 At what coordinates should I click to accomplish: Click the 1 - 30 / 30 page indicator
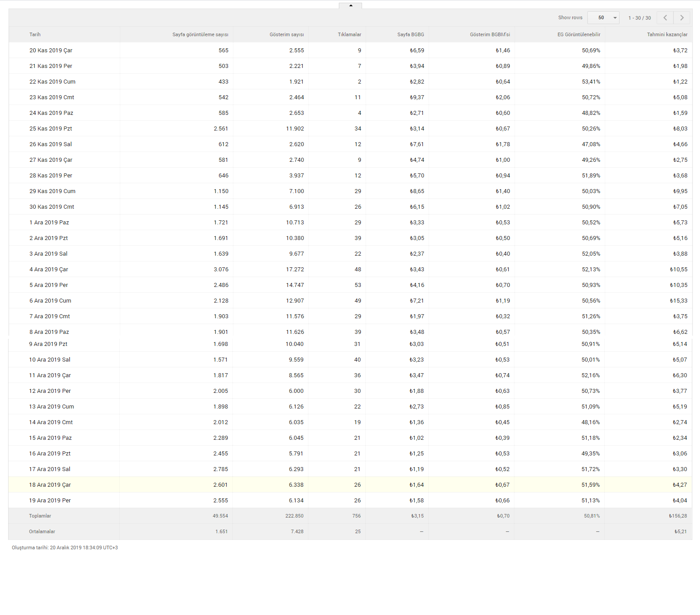tap(640, 18)
